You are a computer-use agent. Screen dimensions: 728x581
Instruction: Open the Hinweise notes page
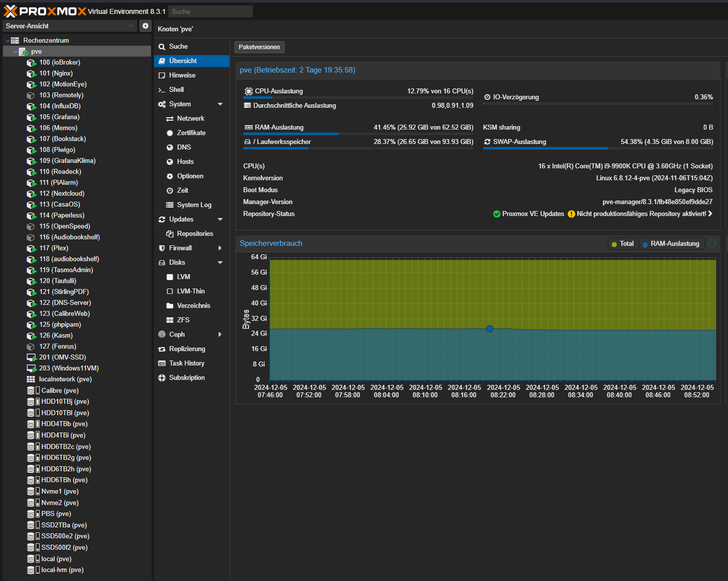[192, 75]
